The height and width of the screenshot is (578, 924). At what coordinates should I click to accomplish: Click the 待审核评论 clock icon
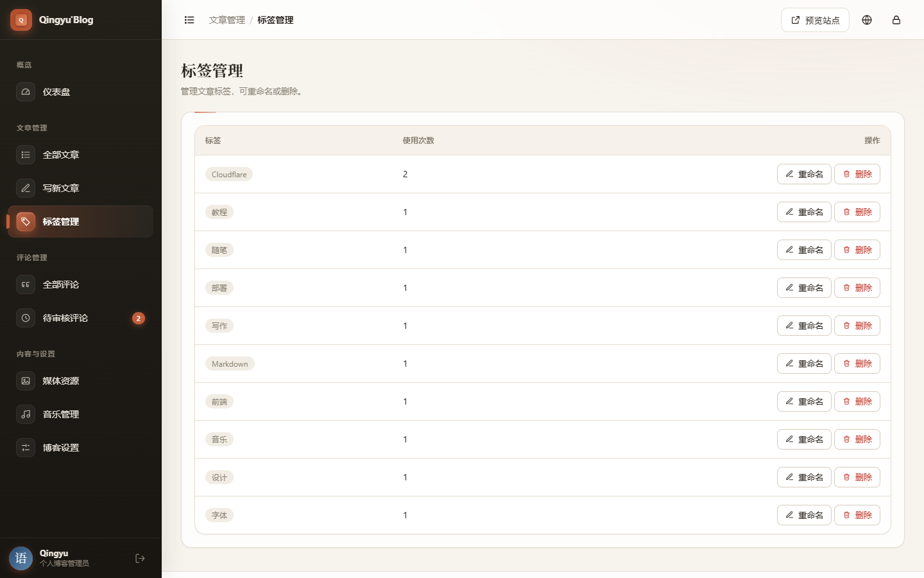pyautogui.click(x=26, y=318)
